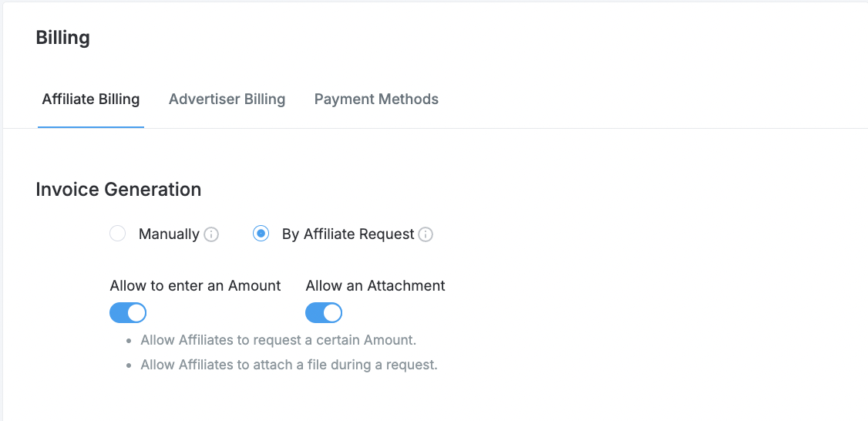Viewport: 868px width, 421px height.
Task: Select the By Affiliate Request radio button
Action: click(261, 234)
